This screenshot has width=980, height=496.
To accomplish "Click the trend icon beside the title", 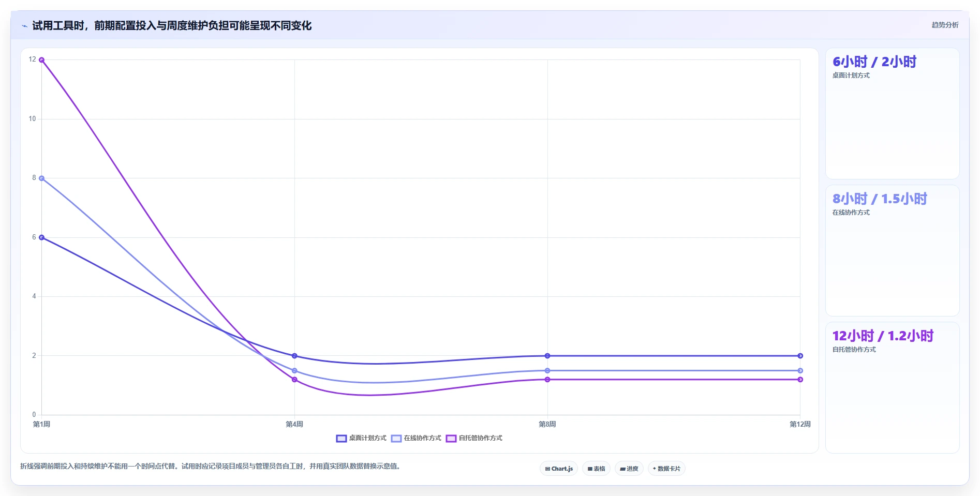I will click(24, 26).
